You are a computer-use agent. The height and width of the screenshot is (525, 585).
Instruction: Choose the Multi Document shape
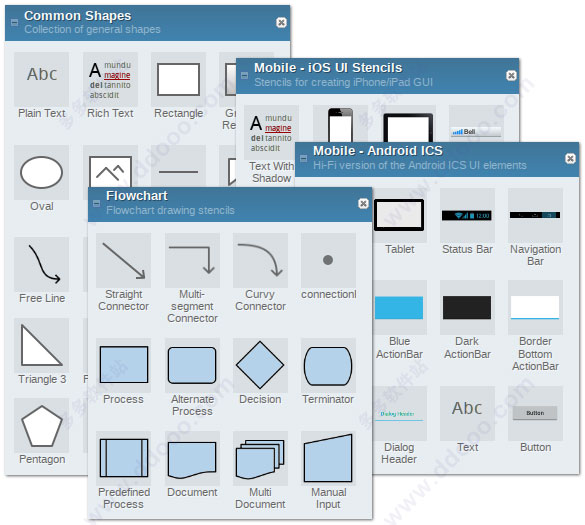click(x=260, y=458)
